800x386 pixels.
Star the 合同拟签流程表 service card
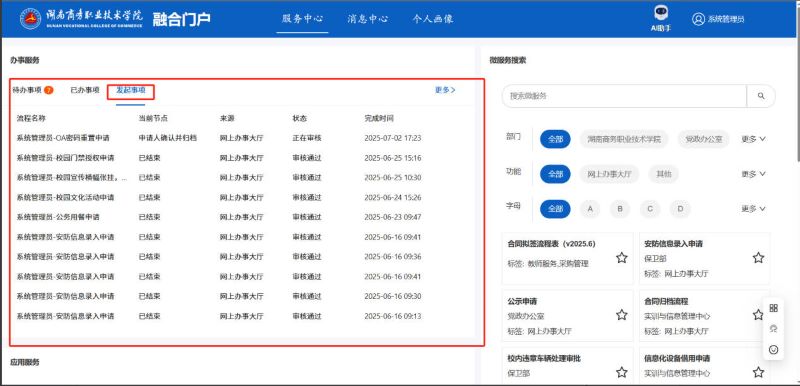(621, 258)
